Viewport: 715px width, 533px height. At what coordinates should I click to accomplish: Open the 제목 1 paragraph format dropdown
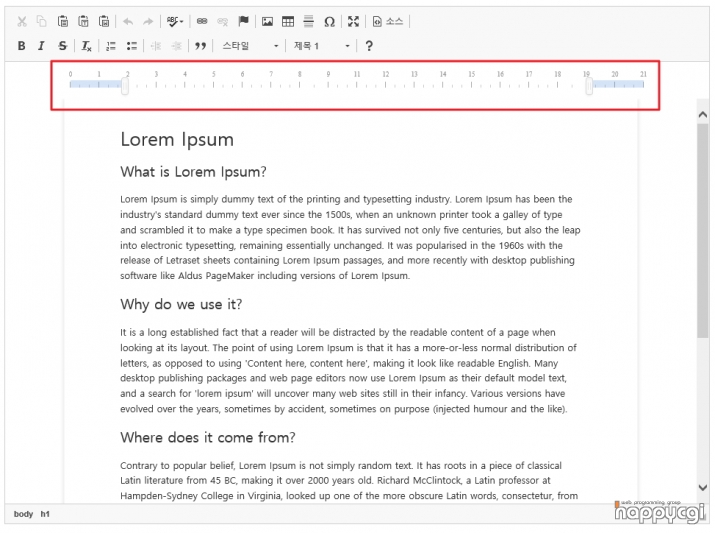pyautogui.click(x=321, y=46)
